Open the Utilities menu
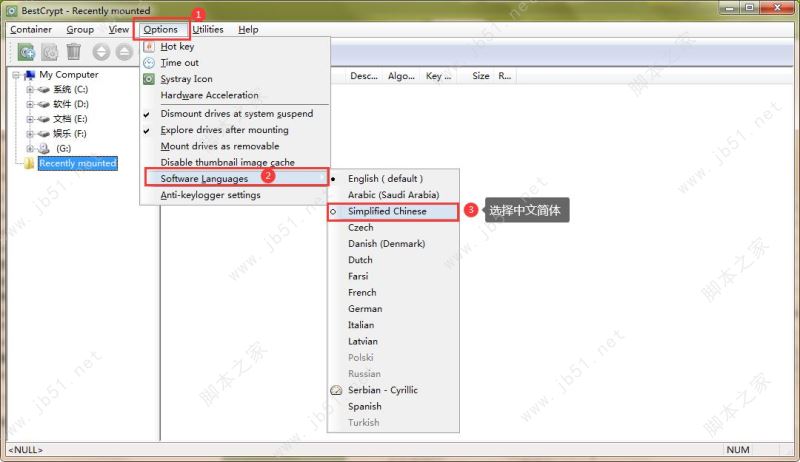800x462 pixels. pyautogui.click(x=208, y=30)
